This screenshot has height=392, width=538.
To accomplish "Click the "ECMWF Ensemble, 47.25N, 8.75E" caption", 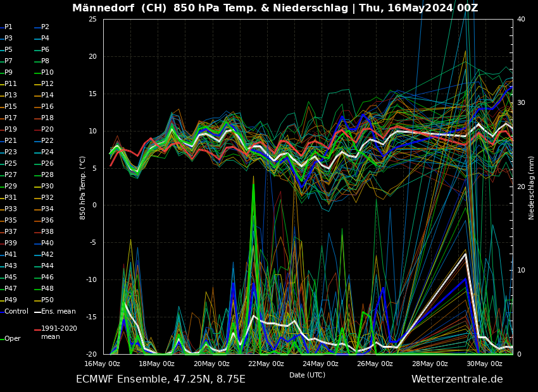I will [161, 379].
